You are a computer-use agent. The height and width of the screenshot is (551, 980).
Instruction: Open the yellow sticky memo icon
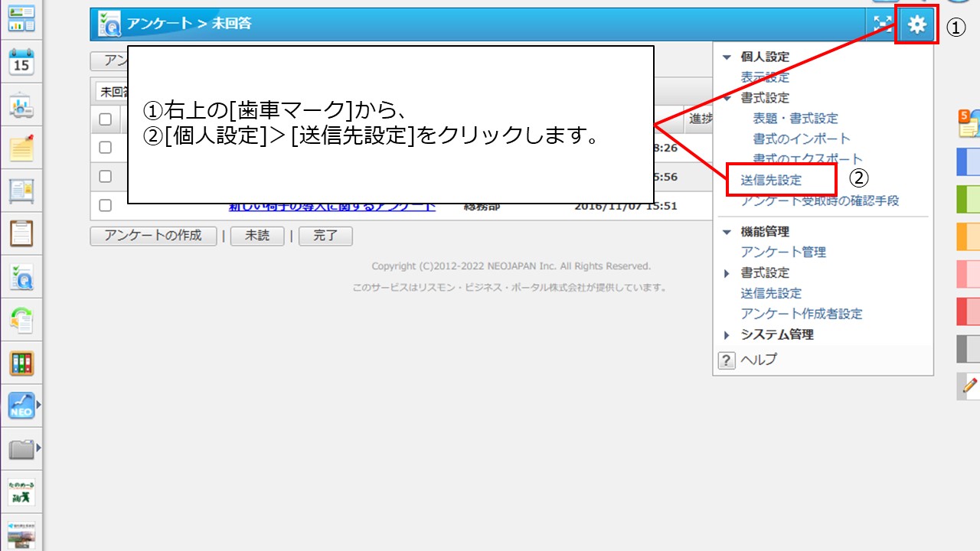[x=21, y=148]
